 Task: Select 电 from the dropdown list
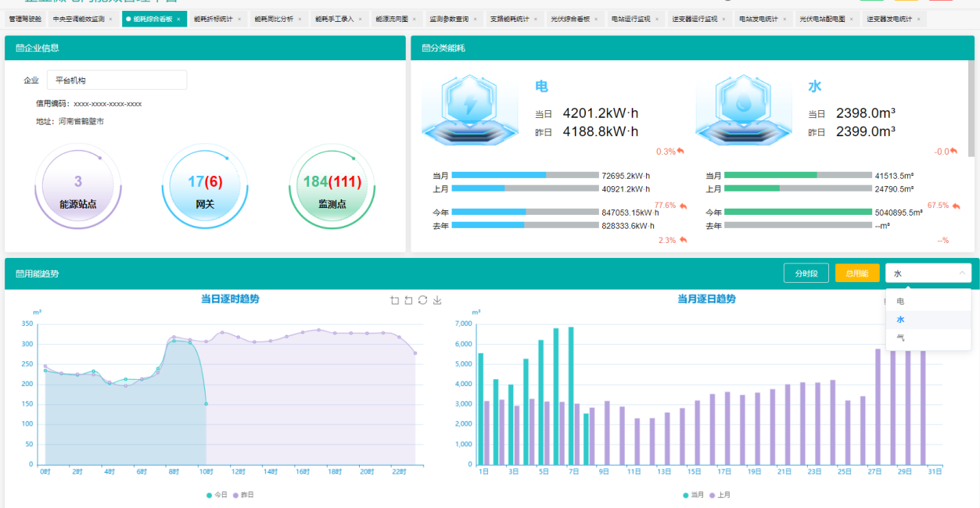click(x=901, y=301)
